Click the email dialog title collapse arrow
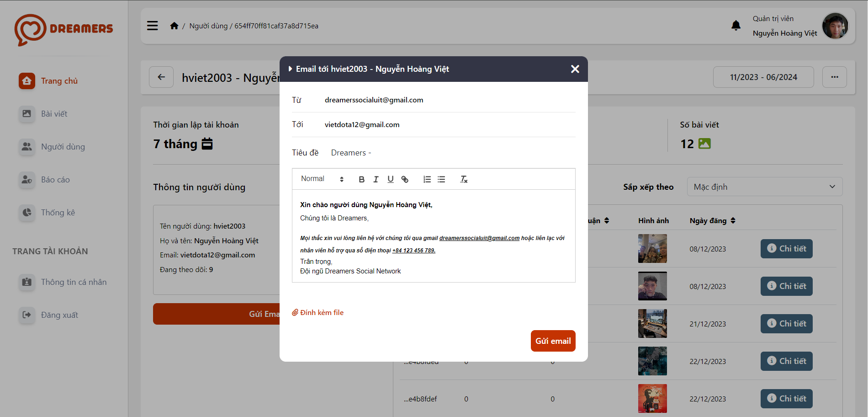This screenshot has width=868, height=417. coord(290,69)
